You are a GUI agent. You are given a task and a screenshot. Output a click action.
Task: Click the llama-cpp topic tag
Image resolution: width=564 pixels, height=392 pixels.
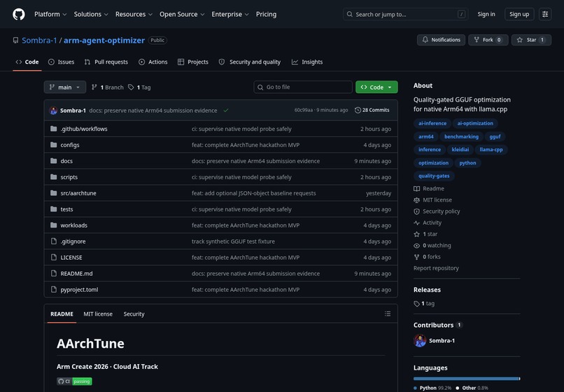point(491,149)
